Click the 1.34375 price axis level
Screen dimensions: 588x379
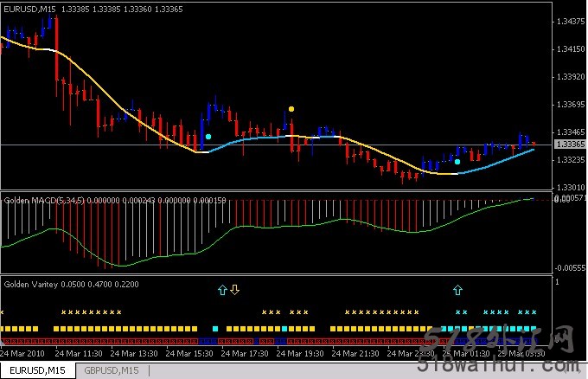pyautogui.click(x=568, y=22)
